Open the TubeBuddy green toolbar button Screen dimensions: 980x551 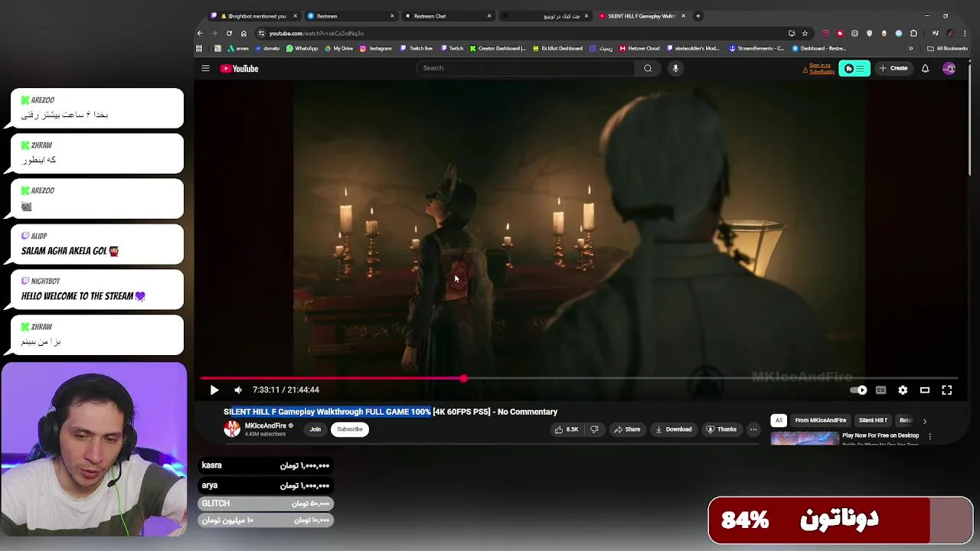[x=854, y=68]
